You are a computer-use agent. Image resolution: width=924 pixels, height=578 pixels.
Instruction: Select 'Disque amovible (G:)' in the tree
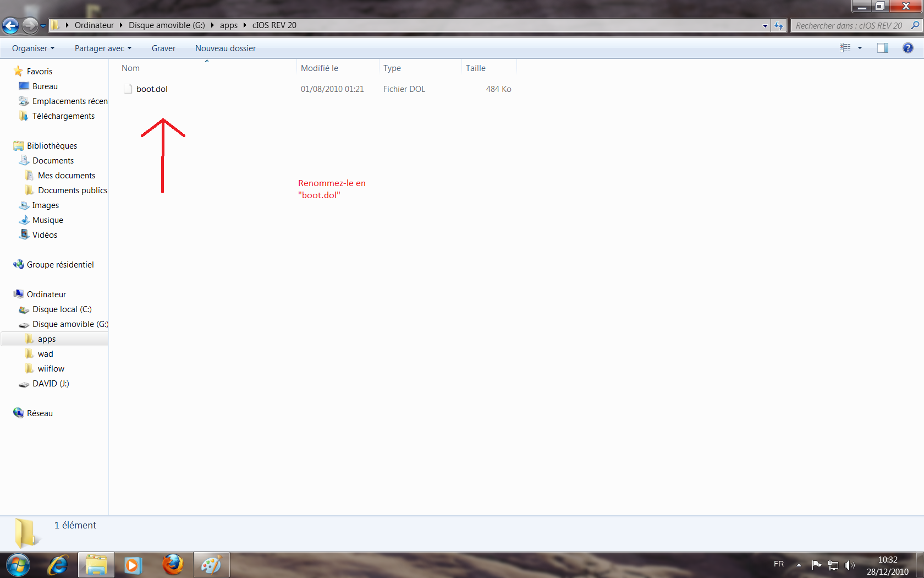(x=70, y=324)
